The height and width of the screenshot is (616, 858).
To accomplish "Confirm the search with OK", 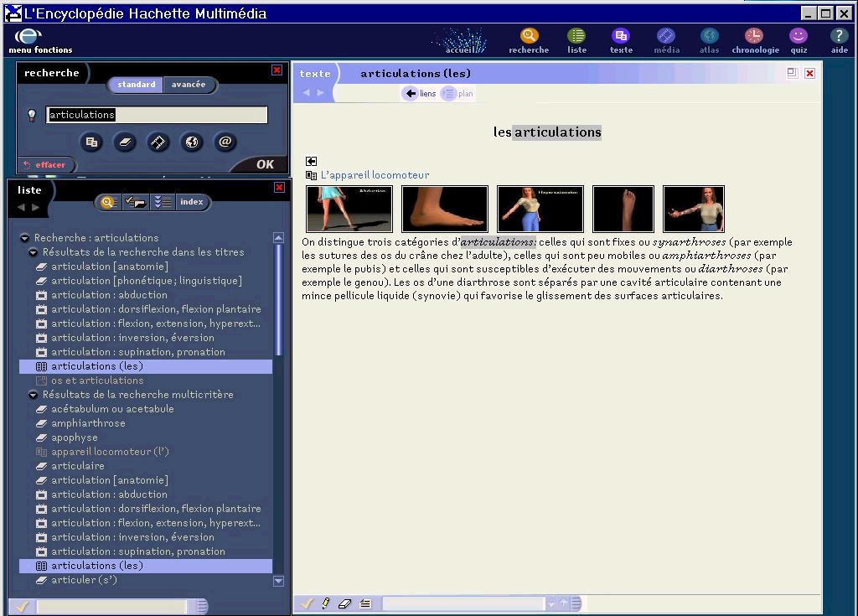I will [x=265, y=164].
